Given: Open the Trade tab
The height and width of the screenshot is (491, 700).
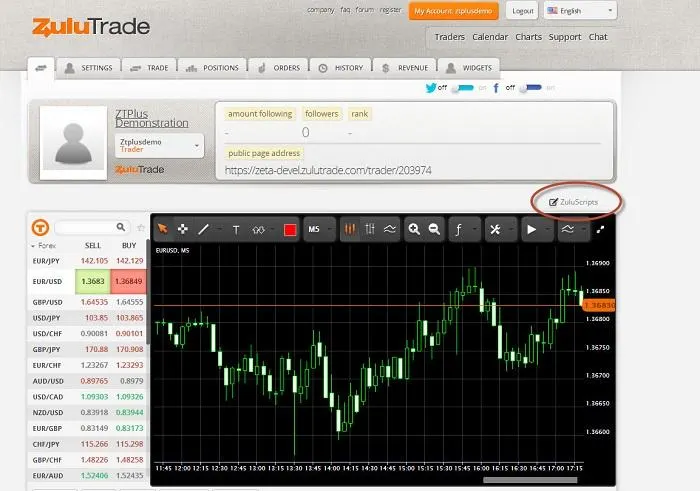Looking at the screenshot, I should click(149, 68).
